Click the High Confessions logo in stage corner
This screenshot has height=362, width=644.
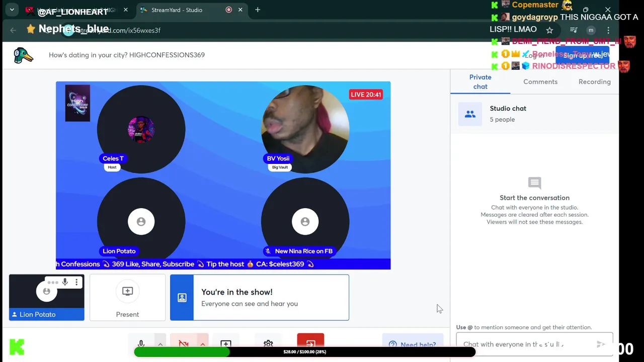(x=77, y=103)
